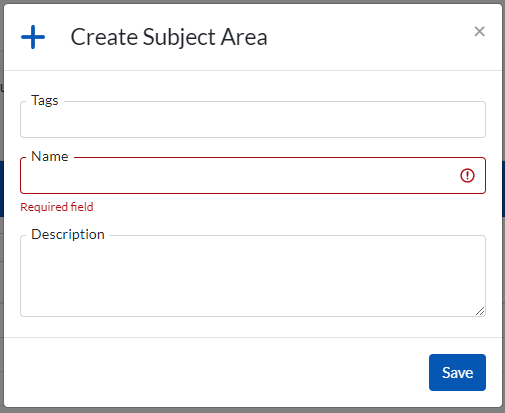Click the "Required field" error message
Image resolution: width=505 pixels, height=413 pixels.
click(57, 207)
